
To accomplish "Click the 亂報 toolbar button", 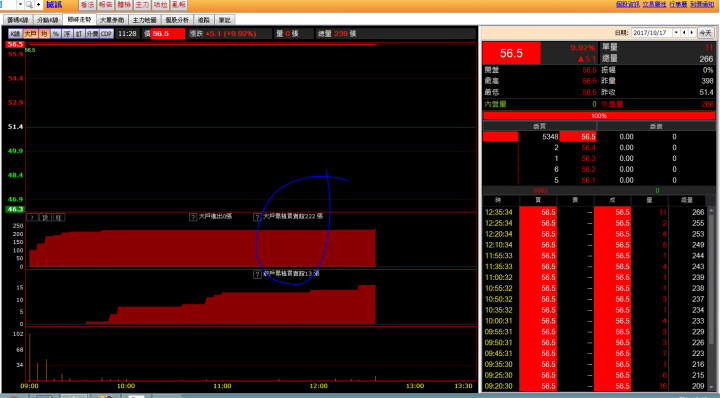I will [179, 5].
